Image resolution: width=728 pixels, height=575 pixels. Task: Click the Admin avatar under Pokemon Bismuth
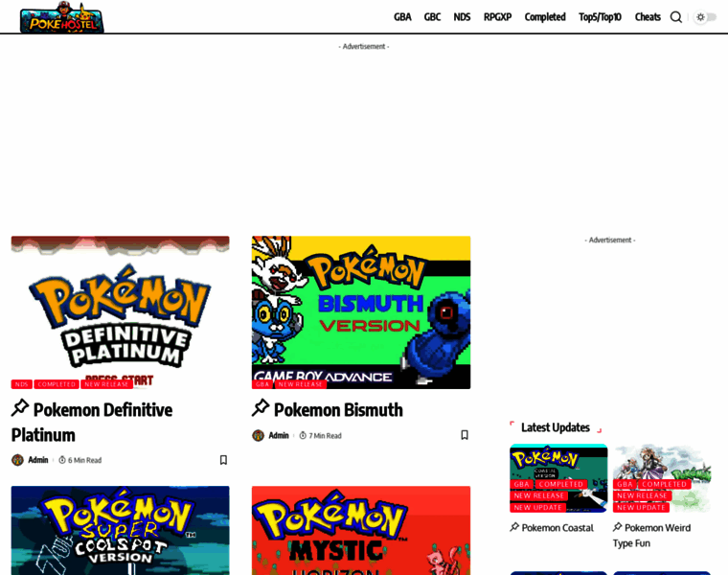[x=258, y=435]
